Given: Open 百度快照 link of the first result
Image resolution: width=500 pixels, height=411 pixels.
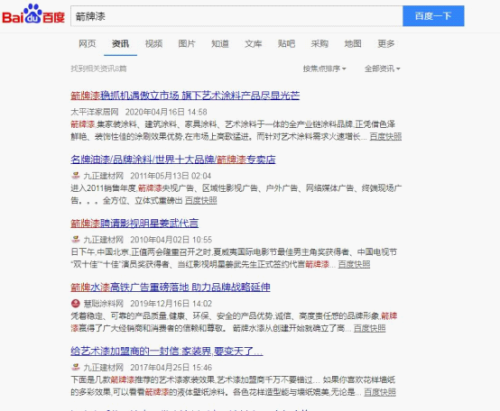Looking at the screenshot, I should click(386, 136).
